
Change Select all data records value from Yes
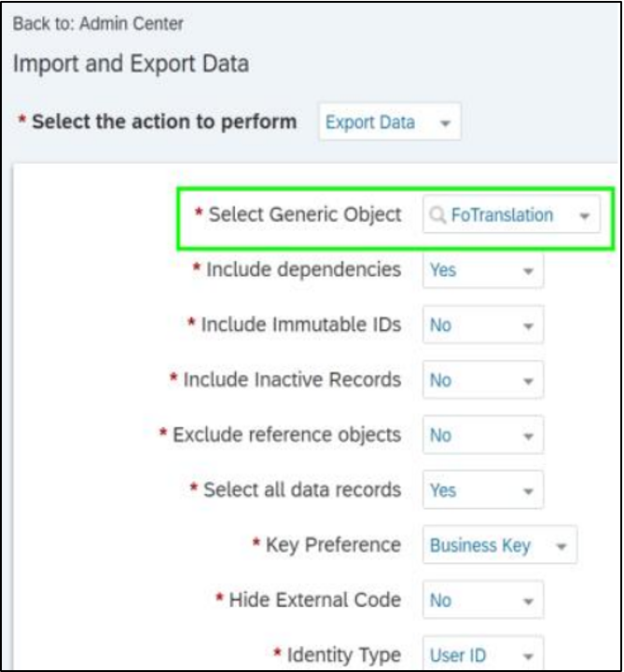[483, 489]
